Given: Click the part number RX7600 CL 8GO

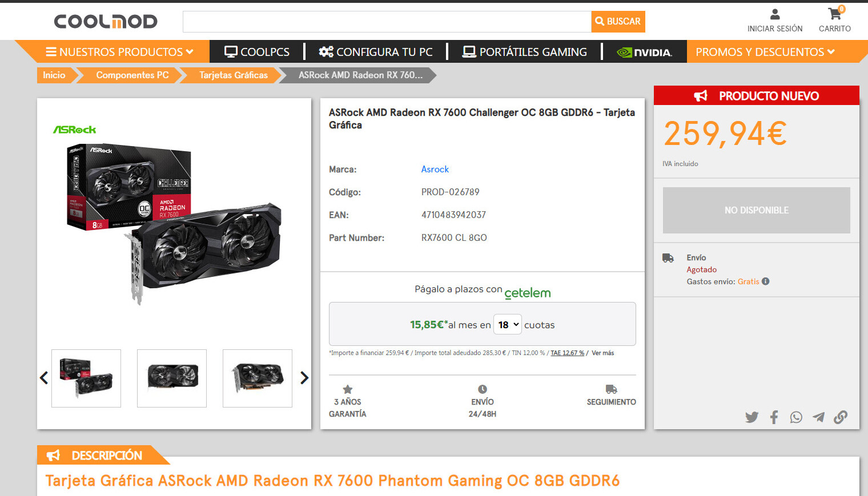Looking at the screenshot, I should 454,238.
